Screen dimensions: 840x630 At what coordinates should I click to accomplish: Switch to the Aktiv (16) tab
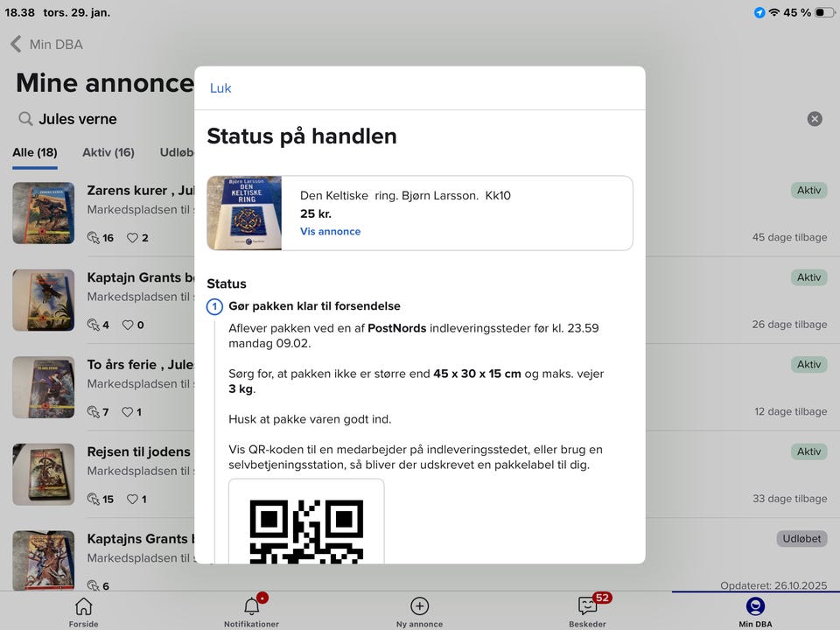coord(108,152)
